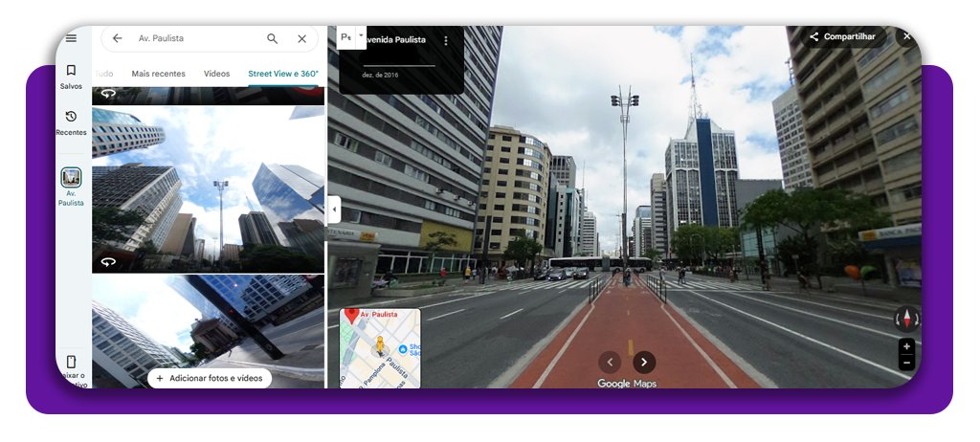Image resolution: width=980 pixels, height=442 pixels.
Task: Click the Av. Paulista search field
Action: 210,39
